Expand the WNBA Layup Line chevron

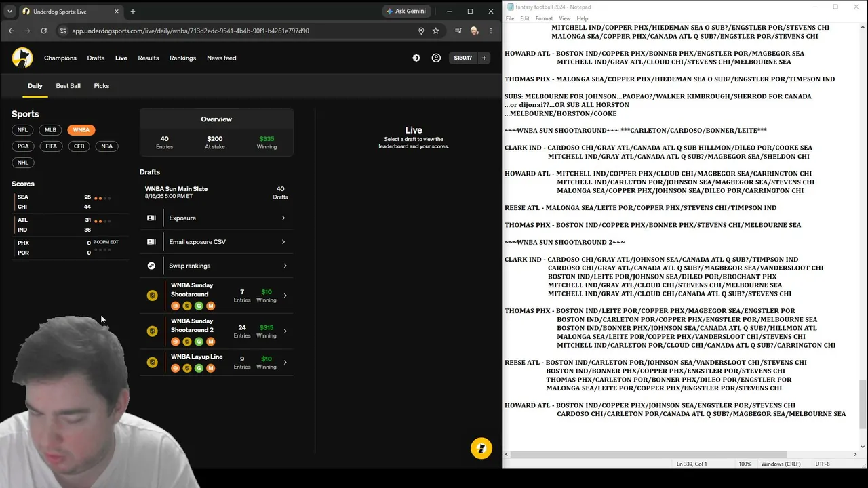coord(285,363)
